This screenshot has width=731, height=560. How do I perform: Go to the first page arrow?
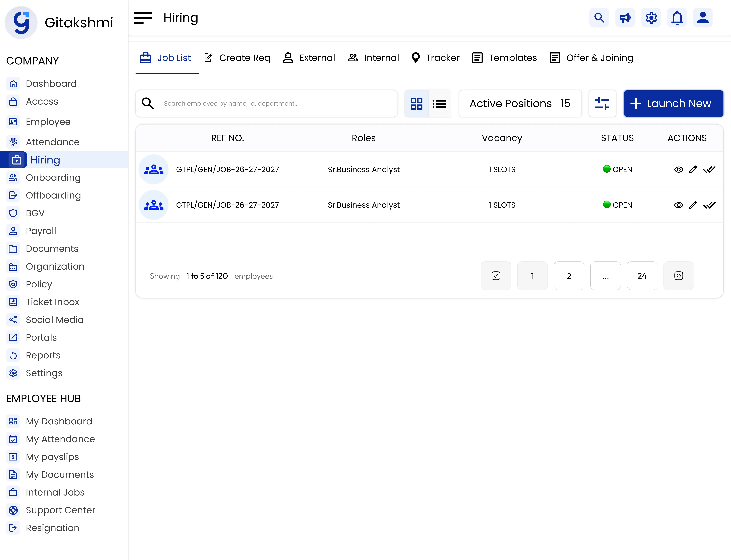tap(496, 276)
